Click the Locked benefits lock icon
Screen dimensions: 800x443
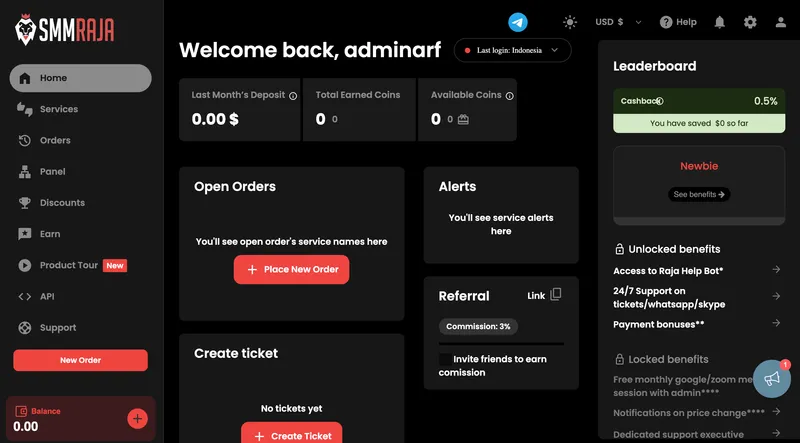tap(619, 359)
